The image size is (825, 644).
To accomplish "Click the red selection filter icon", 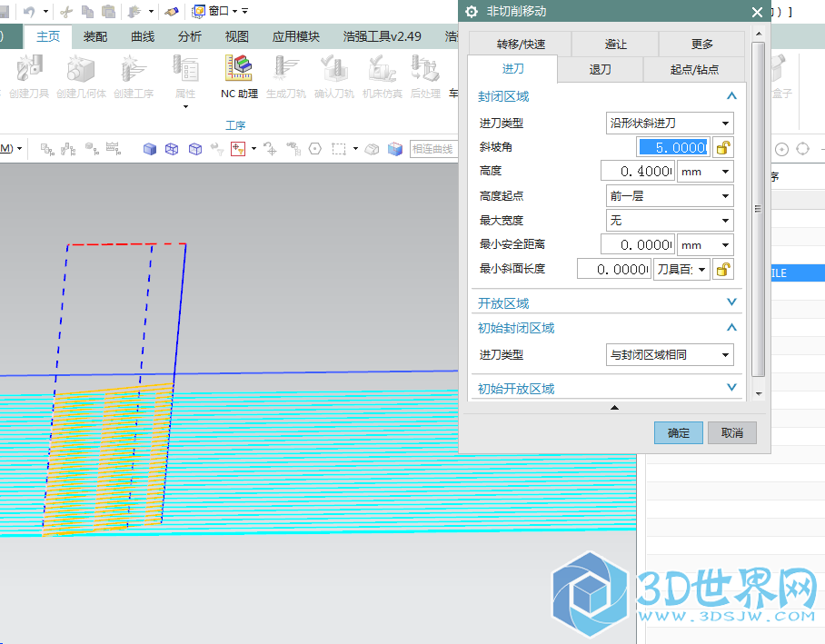I will point(238,149).
